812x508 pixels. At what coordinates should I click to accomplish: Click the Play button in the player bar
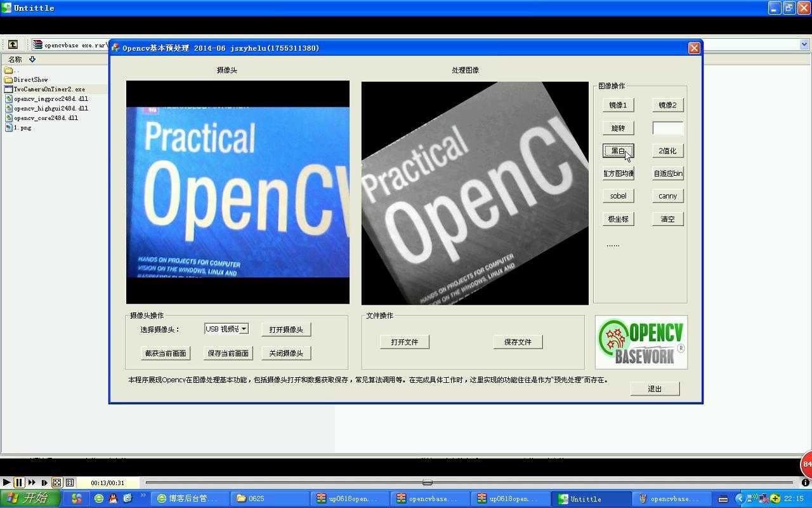[x=6, y=483]
